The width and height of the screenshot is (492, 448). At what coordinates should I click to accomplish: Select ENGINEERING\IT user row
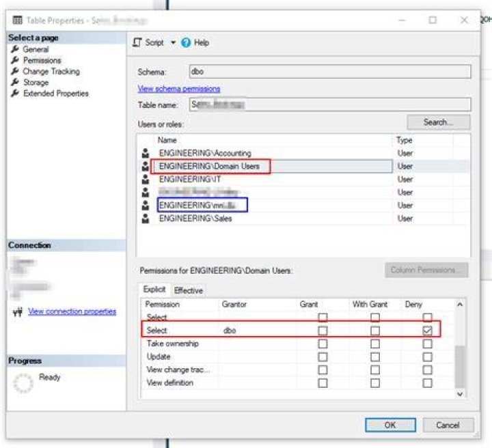click(304, 180)
